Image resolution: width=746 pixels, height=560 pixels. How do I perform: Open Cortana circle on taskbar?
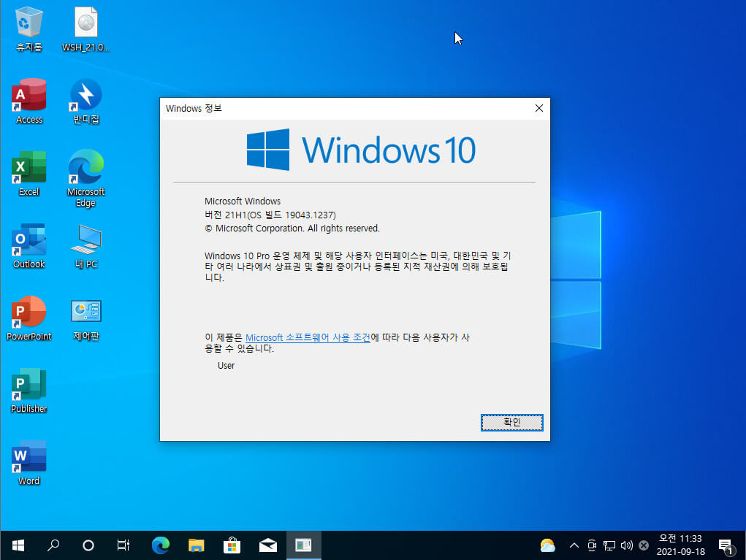click(88, 545)
